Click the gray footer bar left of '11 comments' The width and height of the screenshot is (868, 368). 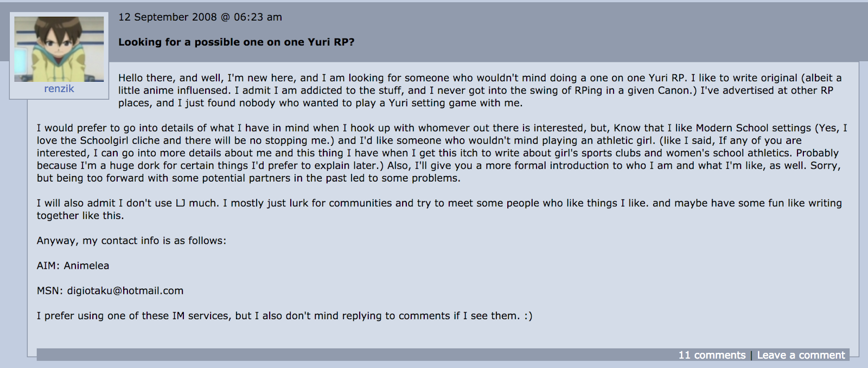click(x=357, y=355)
